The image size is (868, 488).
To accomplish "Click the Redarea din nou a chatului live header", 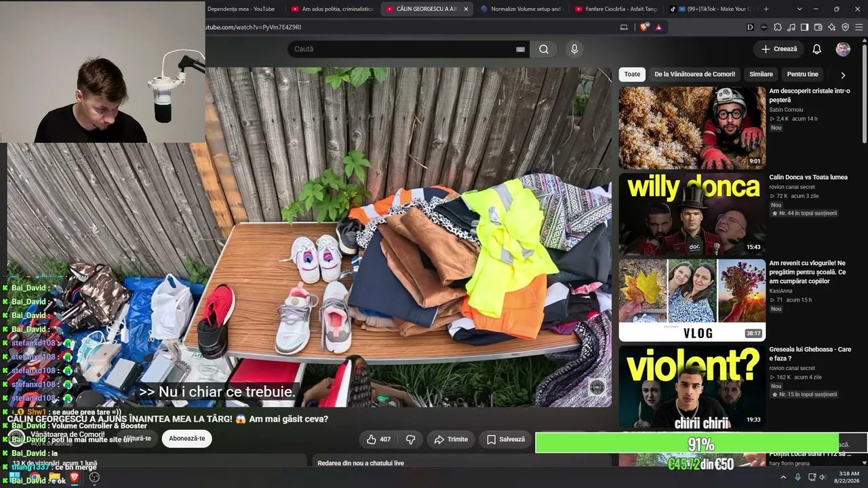I will [361, 463].
